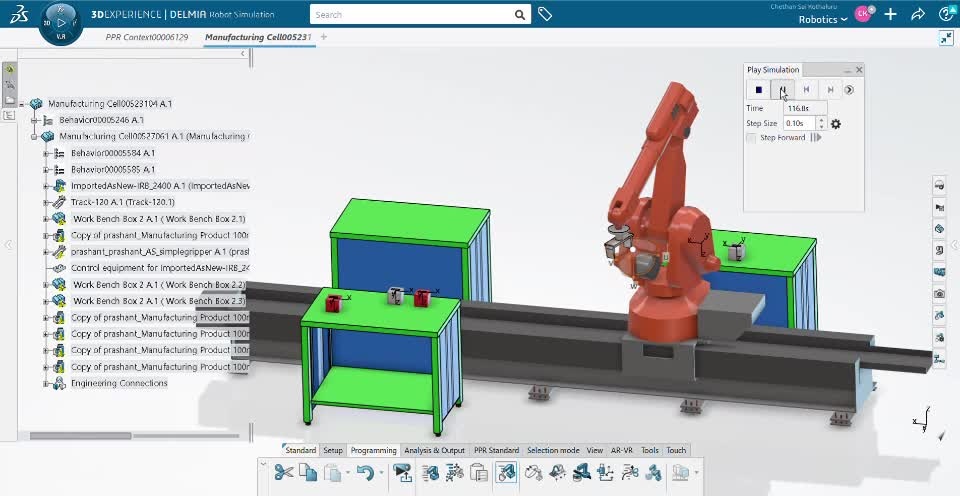
Task: Click the magnifier search button
Action: pos(520,15)
